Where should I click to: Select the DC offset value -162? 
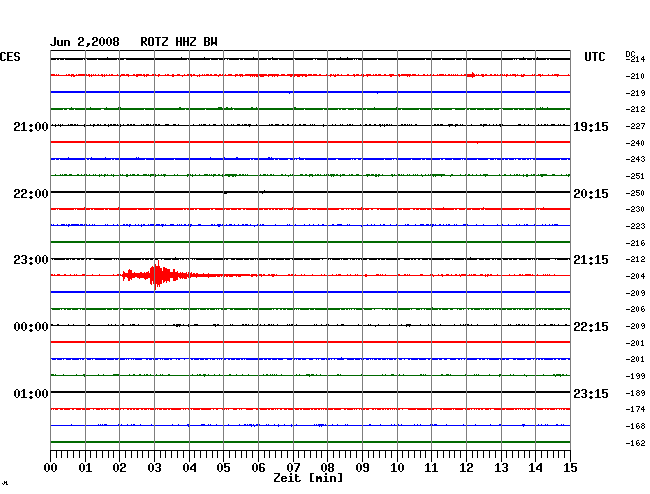tap(635, 443)
